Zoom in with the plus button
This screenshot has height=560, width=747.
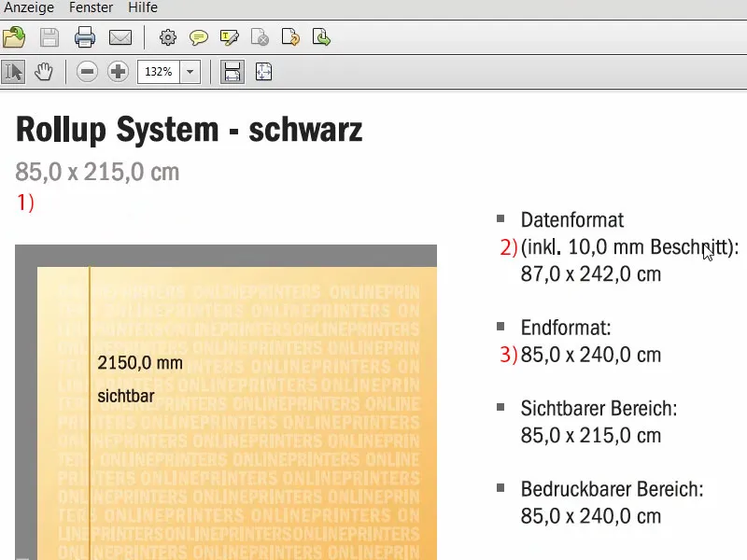(118, 72)
